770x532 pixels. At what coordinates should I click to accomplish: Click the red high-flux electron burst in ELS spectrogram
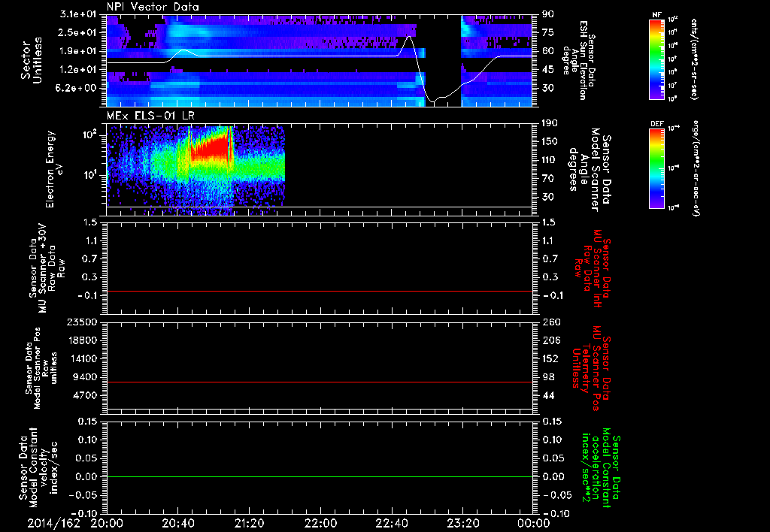[211, 150]
